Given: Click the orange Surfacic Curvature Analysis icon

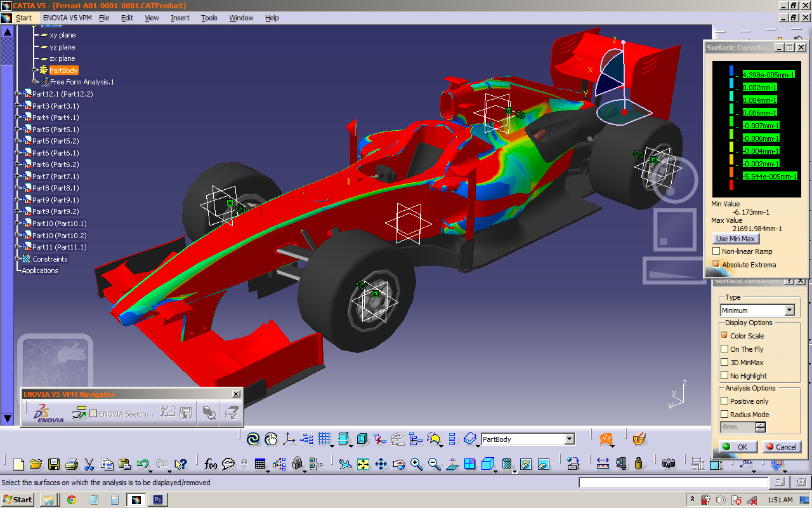Looking at the screenshot, I should (x=606, y=439).
